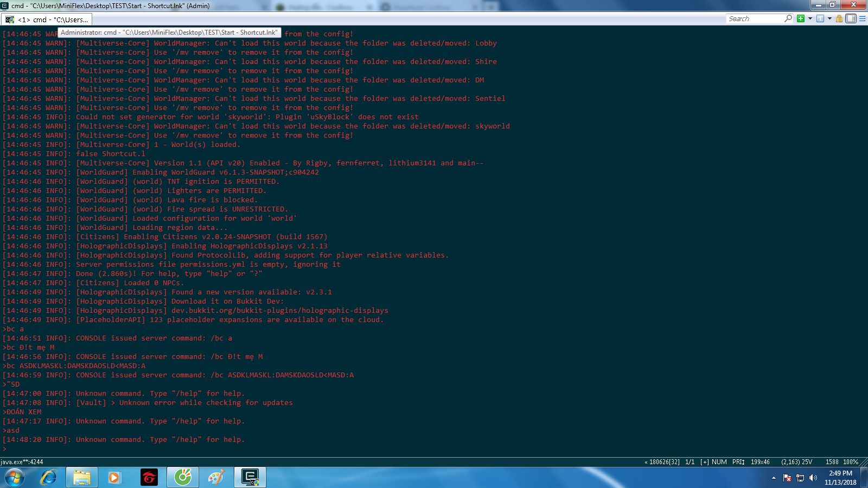
Task: Create a new console with green plus icon
Action: tap(801, 18)
